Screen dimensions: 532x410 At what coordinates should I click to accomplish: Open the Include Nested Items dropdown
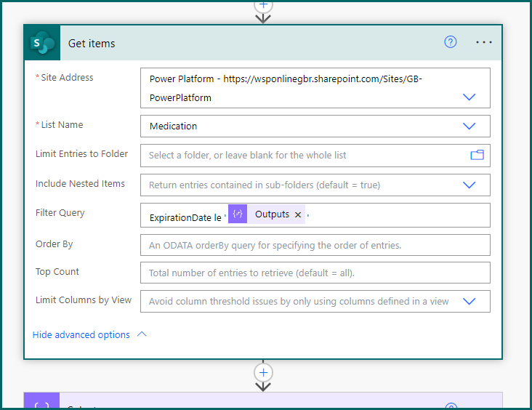pos(469,185)
